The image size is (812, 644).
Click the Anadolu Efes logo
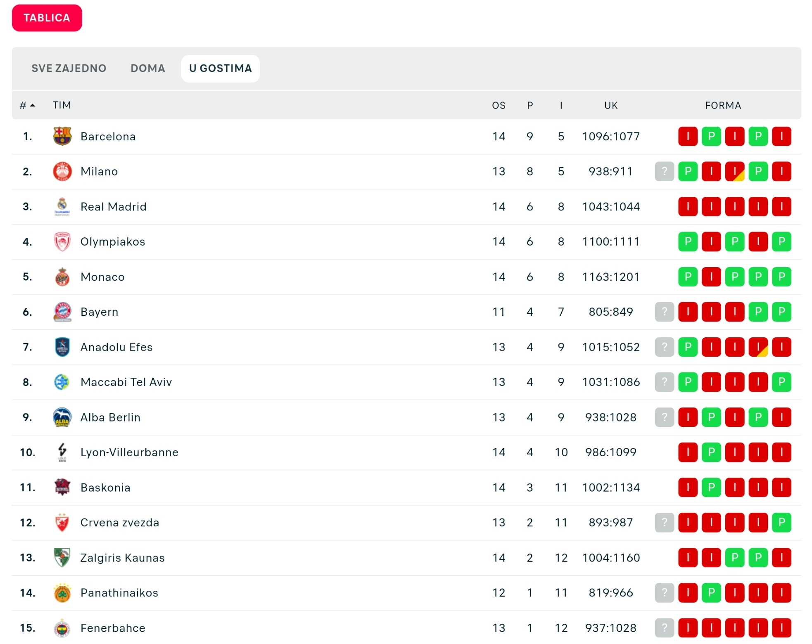(62, 347)
